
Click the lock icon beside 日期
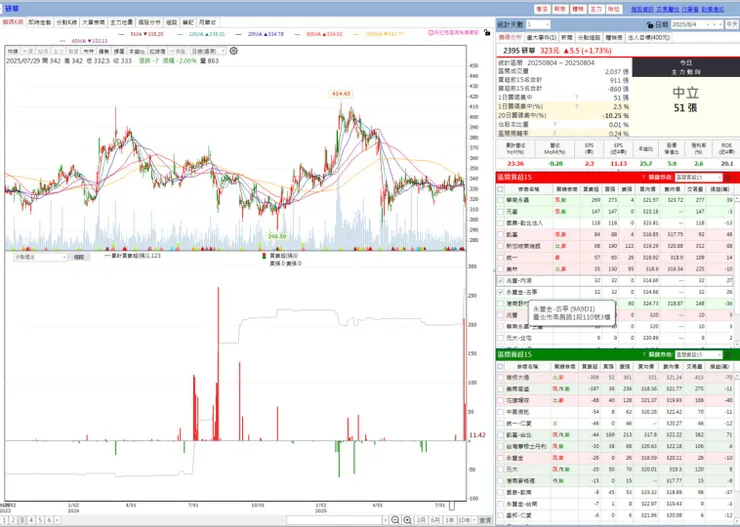click(650, 25)
